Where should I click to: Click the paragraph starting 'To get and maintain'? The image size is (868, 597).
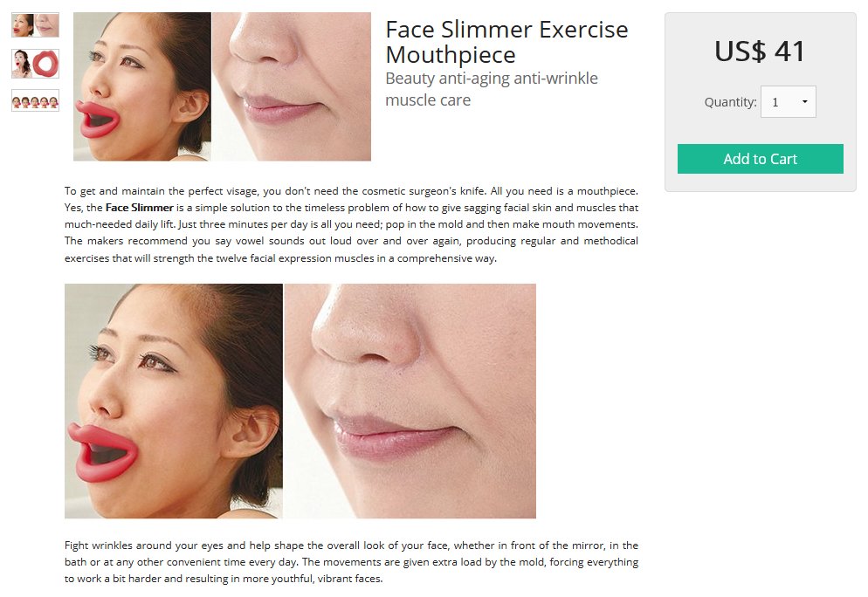coord(351,224)
